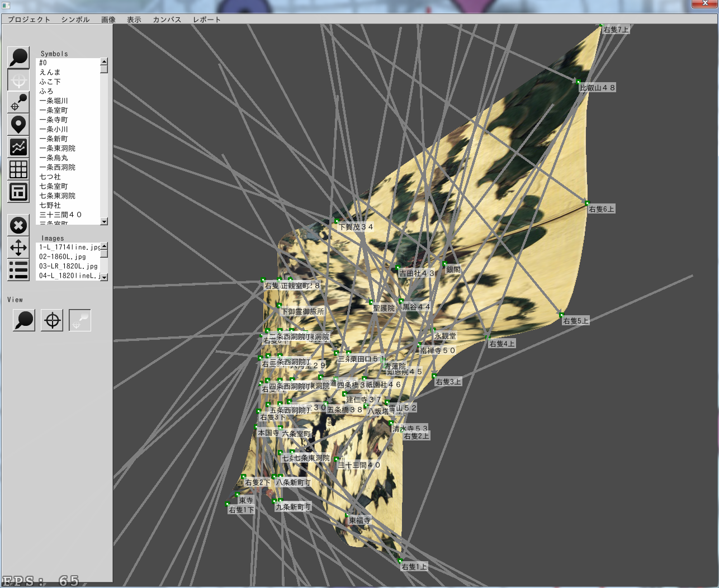This screenshot has width=719, height=588.
Task: Click the '永観堂' map label
Action: (x=446, y=336)
